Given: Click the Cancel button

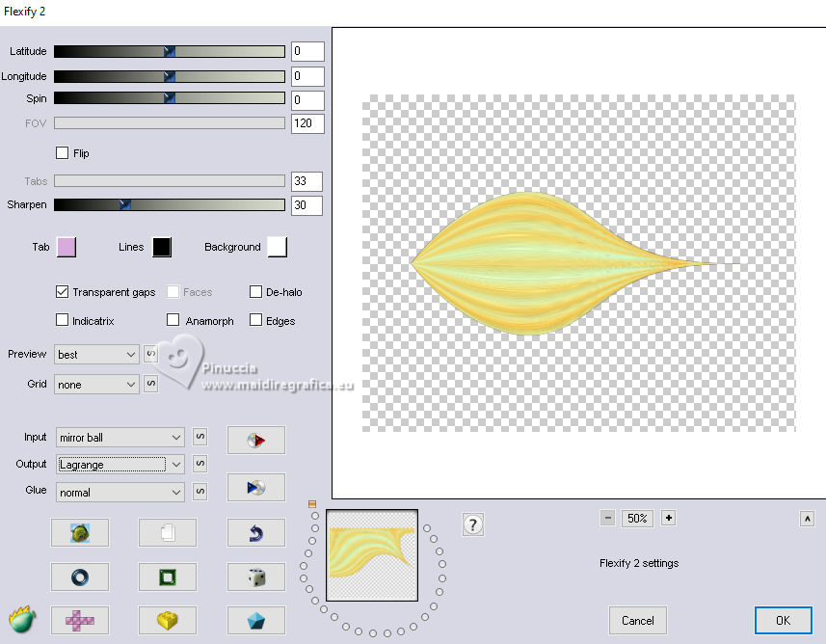Looking at the screenshot, I should [637, 620].
